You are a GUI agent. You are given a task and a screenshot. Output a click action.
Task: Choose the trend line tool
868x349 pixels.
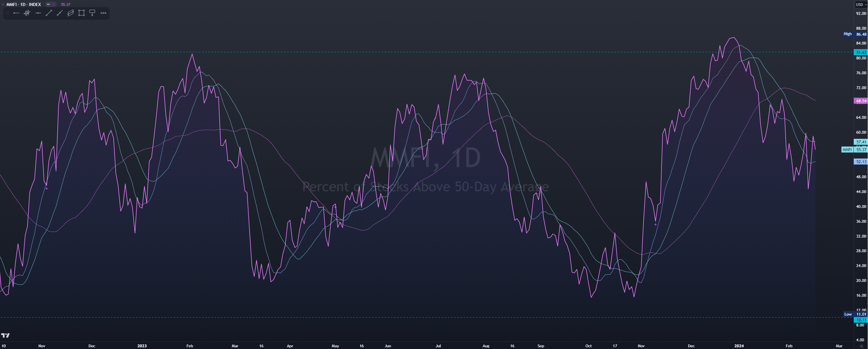pyautogui.click(x=49, y=13)
